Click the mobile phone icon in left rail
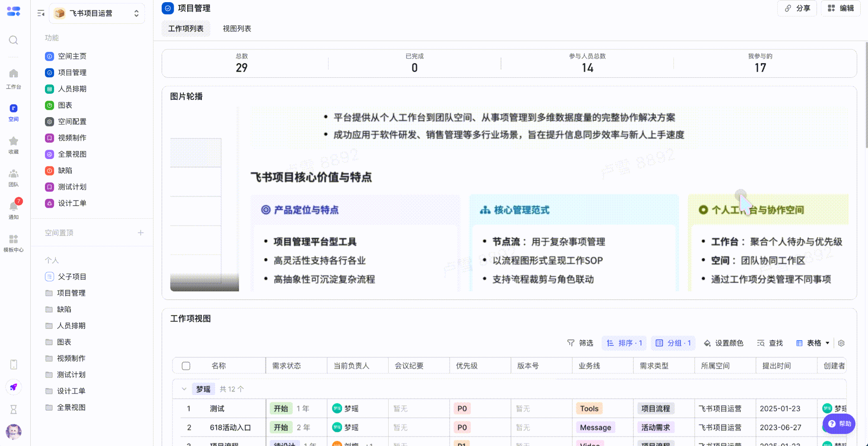The width and height of the screenshot is (868, 446). 13,365
